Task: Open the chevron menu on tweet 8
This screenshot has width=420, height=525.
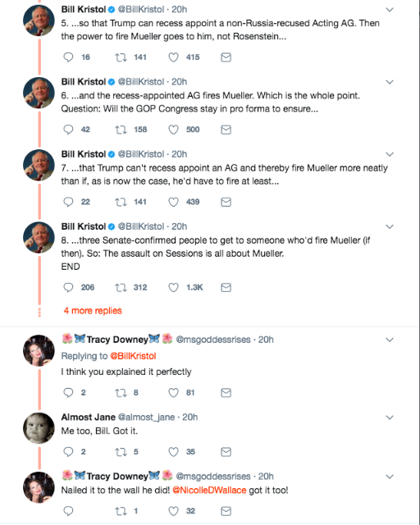Action: 390,226
